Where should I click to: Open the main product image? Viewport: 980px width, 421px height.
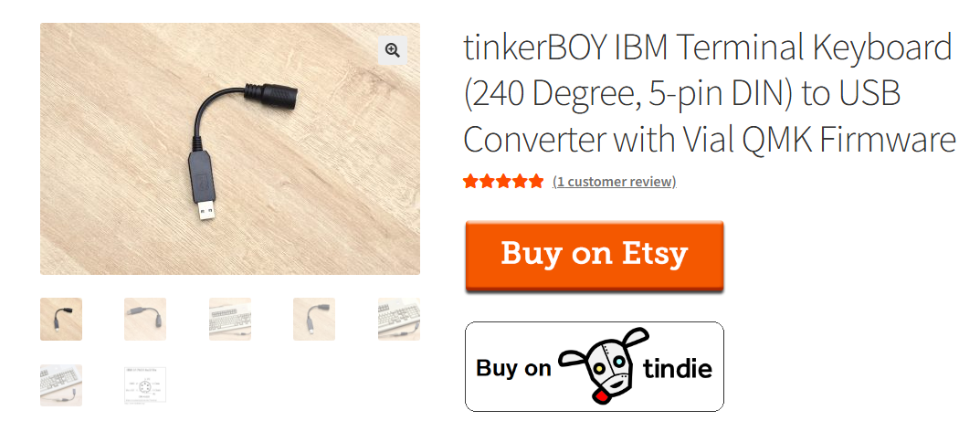230,149
